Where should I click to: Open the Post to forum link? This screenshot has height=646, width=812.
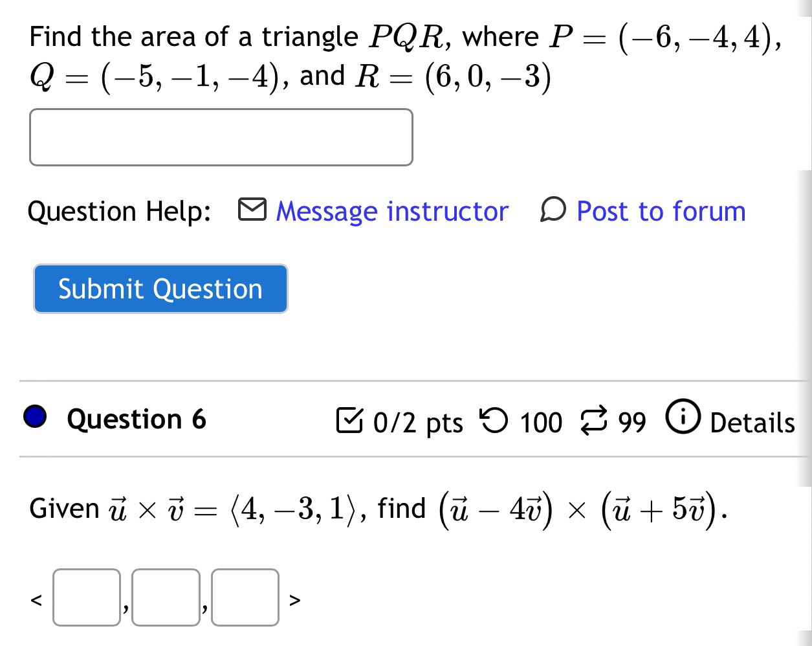(x=661, y=210)
